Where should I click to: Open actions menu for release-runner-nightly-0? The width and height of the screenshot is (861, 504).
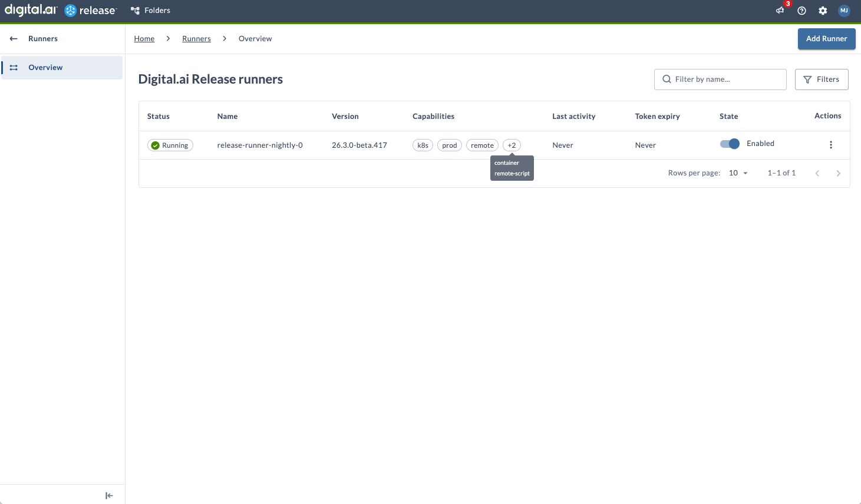(x=831, y=145)
